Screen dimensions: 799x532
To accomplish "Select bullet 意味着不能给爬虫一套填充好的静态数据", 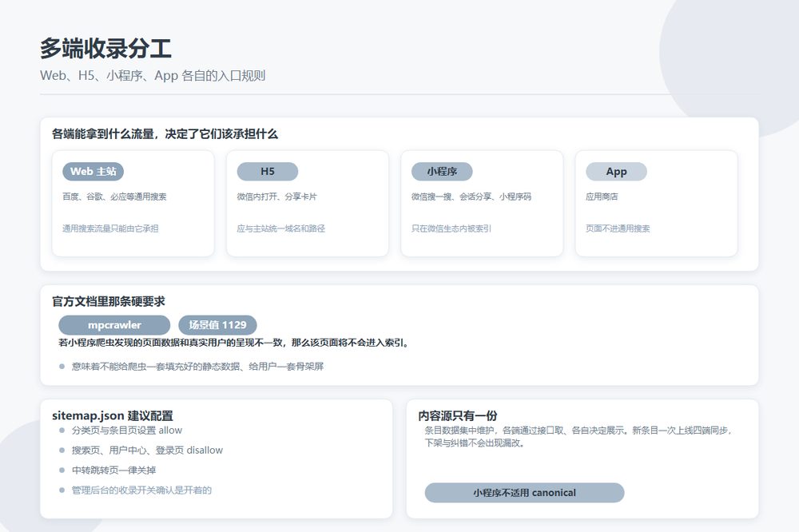I will (x=197, y=367).
